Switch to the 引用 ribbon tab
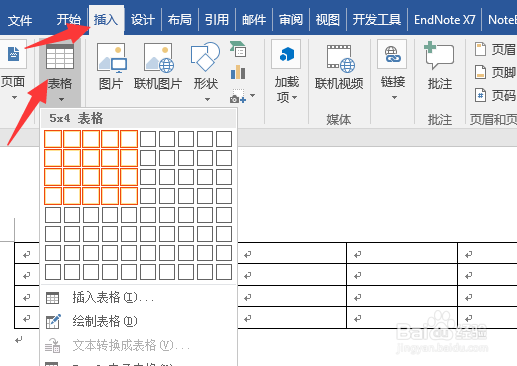The image size is (517, 366). click(217, 20)
